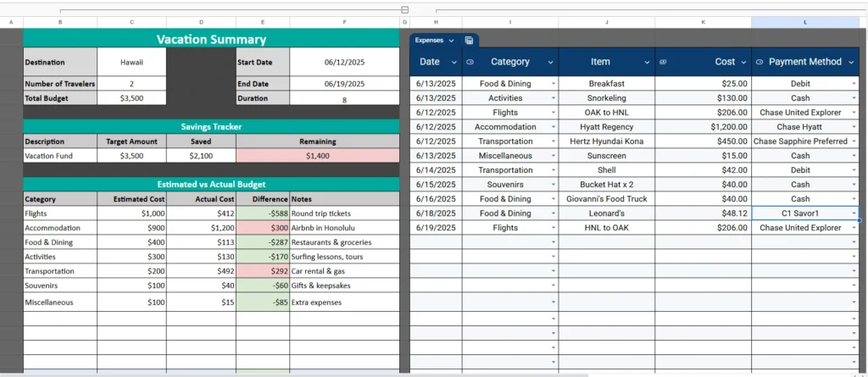Click the Vacation Summary title cell
Image resolution: width=868 pixels, height=377 pixels.
211,39
